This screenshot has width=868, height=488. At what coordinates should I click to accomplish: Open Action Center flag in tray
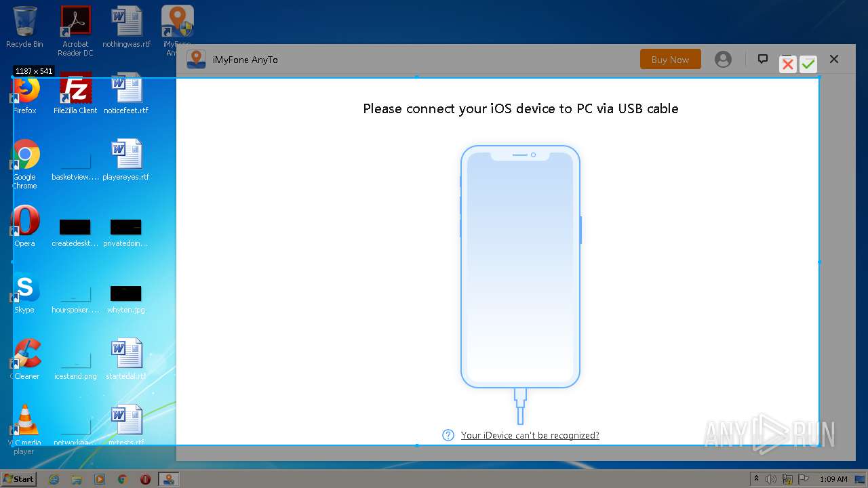[x=803, y=479]
